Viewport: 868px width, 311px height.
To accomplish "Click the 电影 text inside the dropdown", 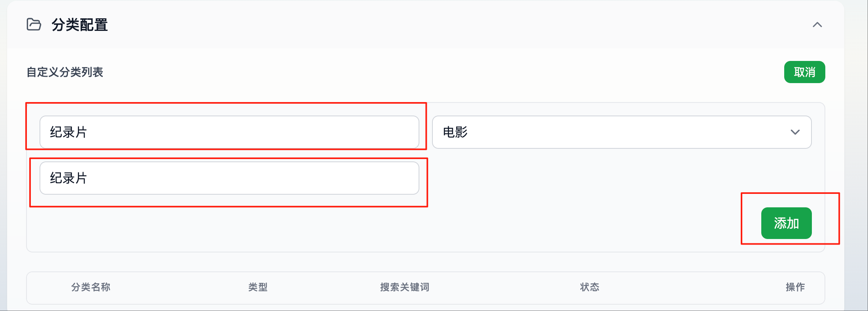I will tap(455, 132).
